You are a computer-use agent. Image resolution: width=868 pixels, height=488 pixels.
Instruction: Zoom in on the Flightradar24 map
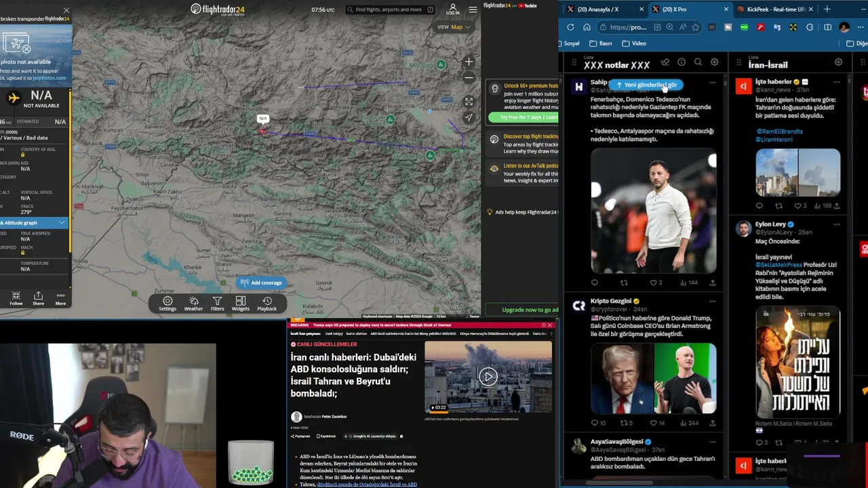[x=469, y=62]
